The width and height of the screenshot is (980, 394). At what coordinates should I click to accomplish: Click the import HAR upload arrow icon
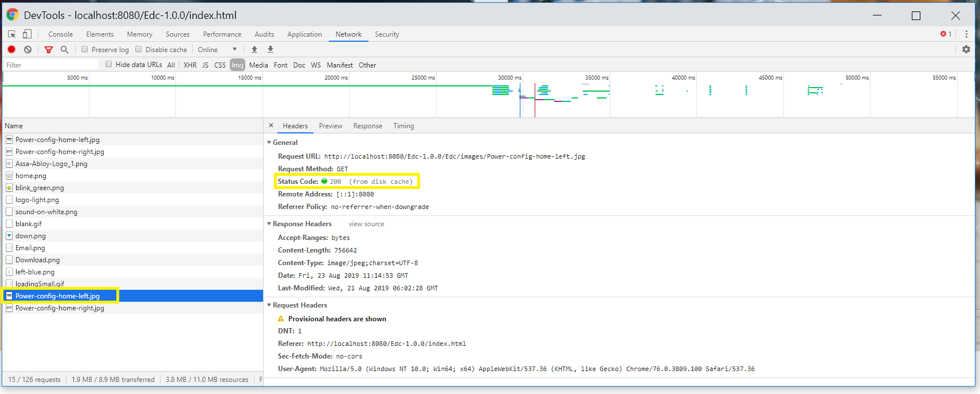[x=254, y=50]
